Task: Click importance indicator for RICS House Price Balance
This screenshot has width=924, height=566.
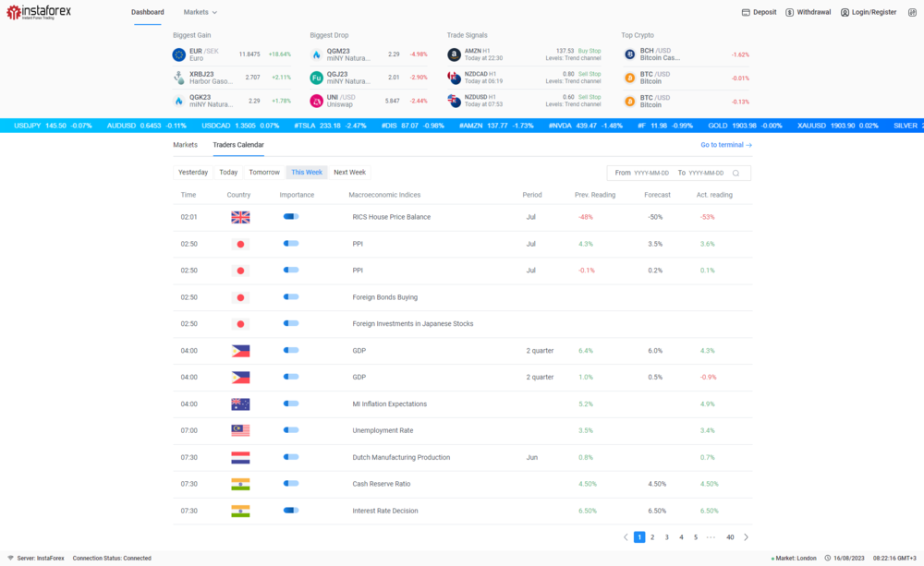Action: (x=291, y=217)
